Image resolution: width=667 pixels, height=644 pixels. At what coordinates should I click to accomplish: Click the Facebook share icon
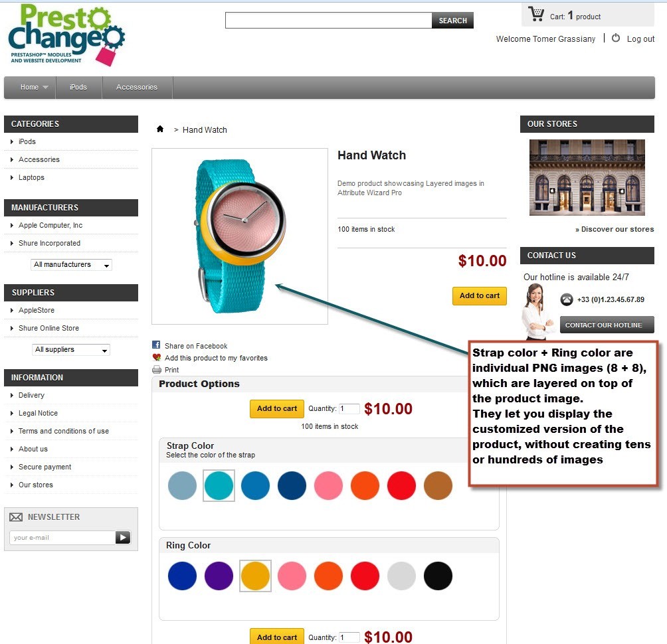156,345
